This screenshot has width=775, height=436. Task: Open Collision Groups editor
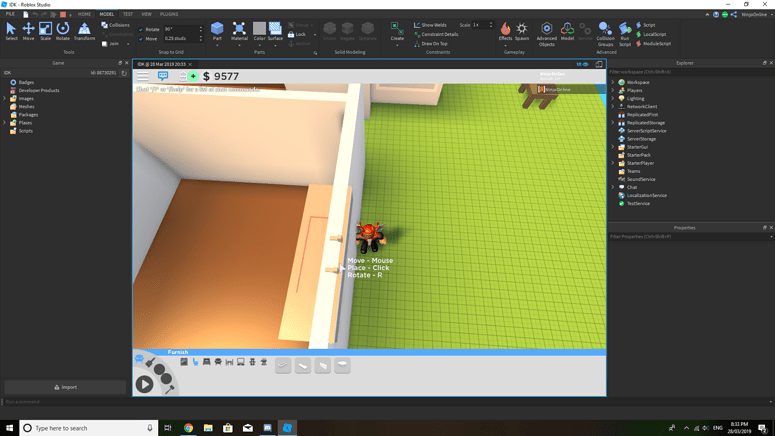(605, 34)
